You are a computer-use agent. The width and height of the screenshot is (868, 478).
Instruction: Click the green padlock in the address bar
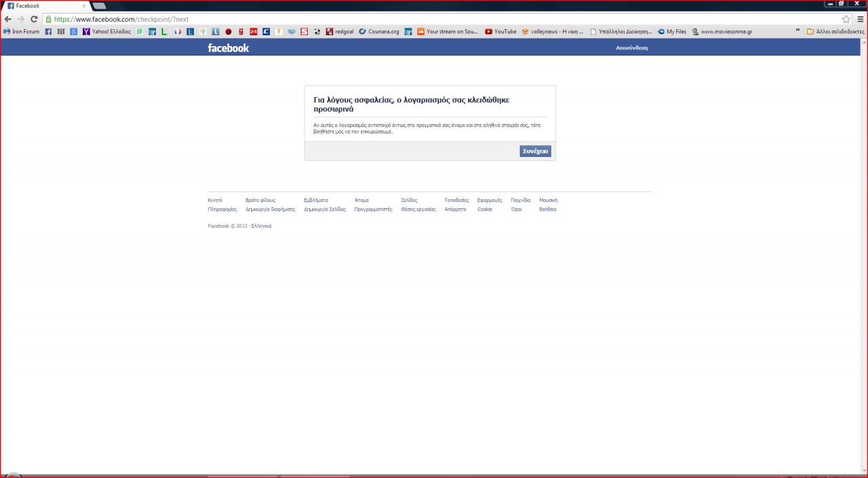coord(49,20)
